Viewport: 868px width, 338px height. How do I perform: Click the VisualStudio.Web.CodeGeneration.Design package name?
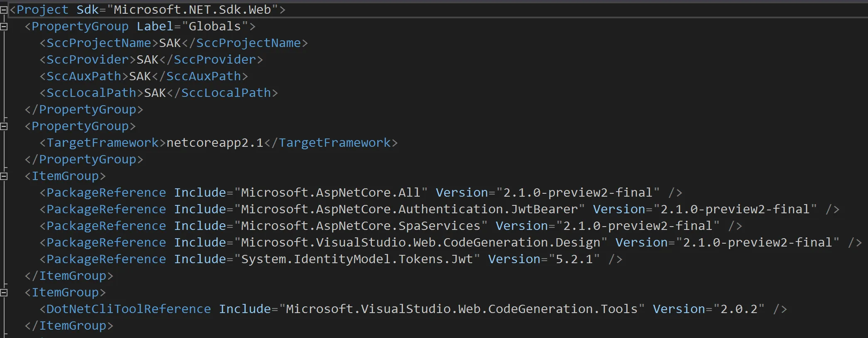(x=420, y=242)
